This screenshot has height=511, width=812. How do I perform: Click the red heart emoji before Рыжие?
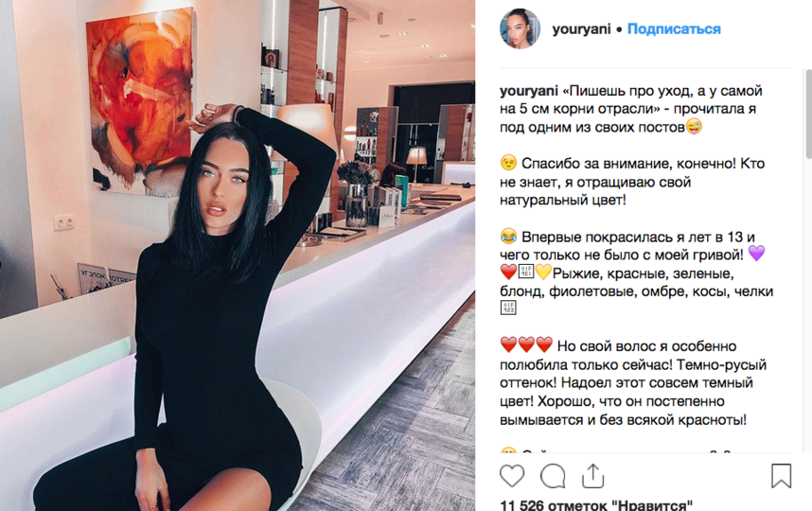coord(508,272)
